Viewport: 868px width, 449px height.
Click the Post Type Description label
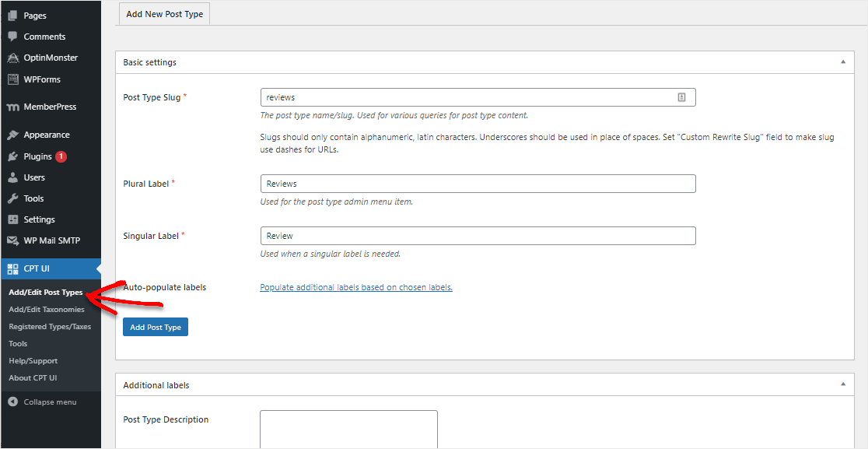166,419
